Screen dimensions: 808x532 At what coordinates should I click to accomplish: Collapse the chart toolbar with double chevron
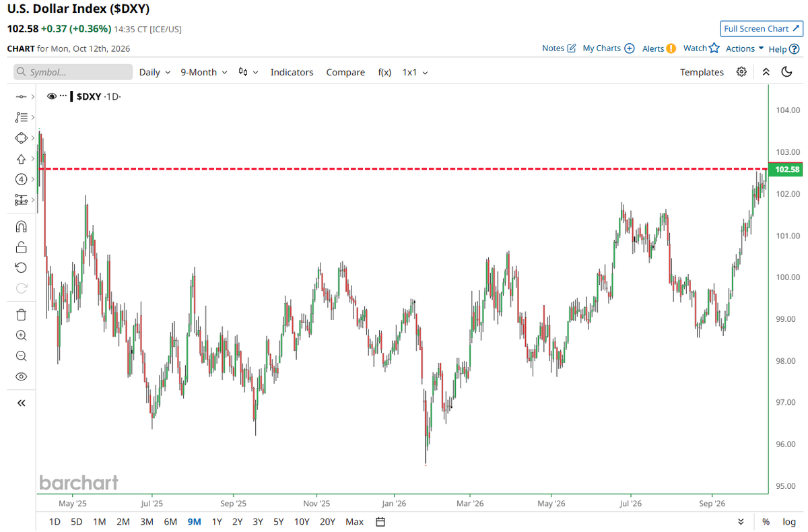766,72
